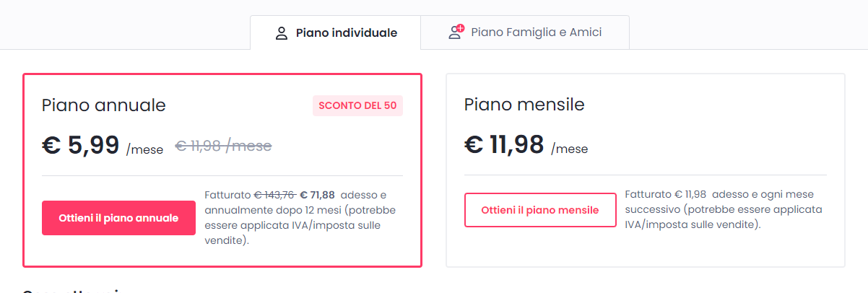This screenshot has width=868, height=293.
Task: Click the bold € 71,88 billed amount
Action: (x=317, y=195)
